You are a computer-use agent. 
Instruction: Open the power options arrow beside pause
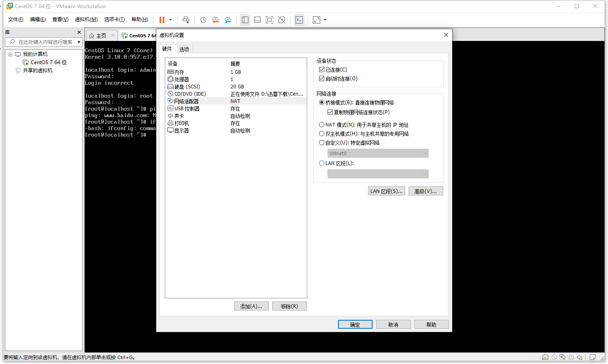point(170,20)
